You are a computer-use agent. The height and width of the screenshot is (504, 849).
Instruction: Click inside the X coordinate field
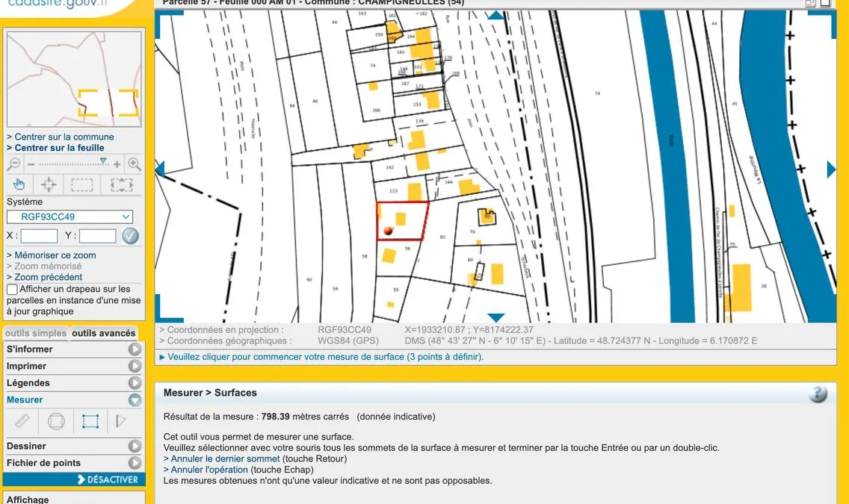(x=39, y=236)
